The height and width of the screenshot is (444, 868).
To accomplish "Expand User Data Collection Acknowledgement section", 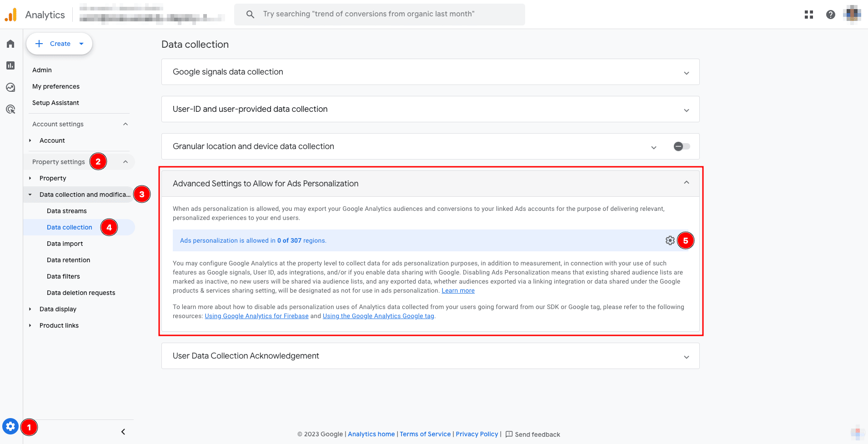I will pyautogui.click(x=686, y=357).
